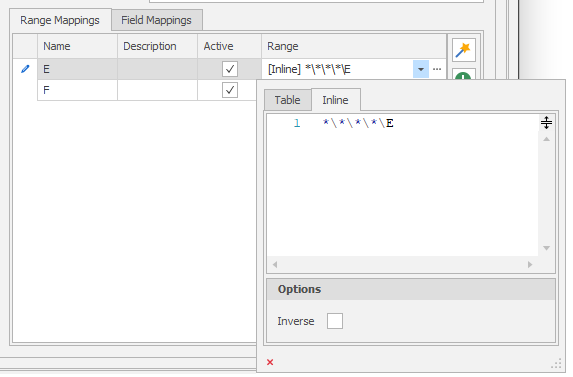This screenshot has width=573, height=377.
Task: Collapse the Range dropdown arrow
Action: (x=421, y=69)
